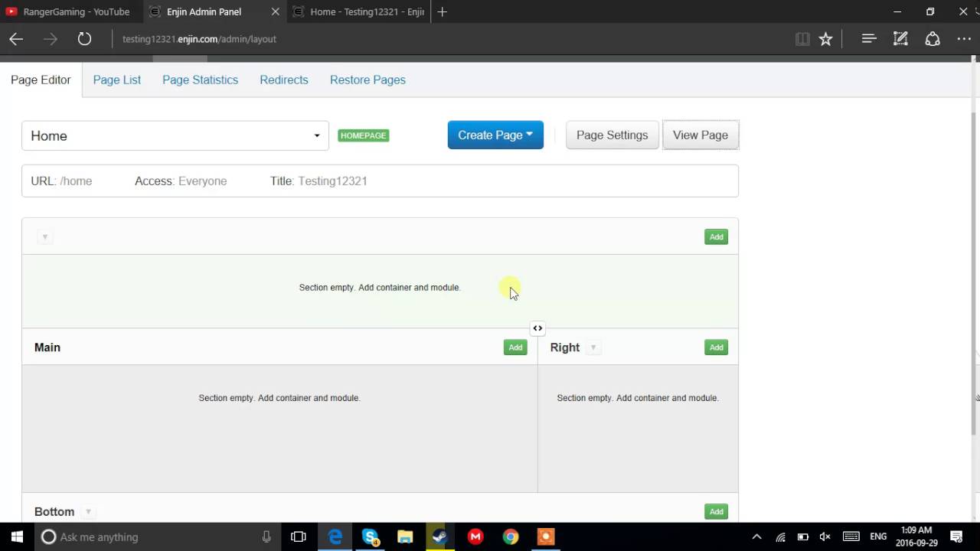Open Google Chrome from the taskbar
980x551 pixels.
pyautogui.click(x=511, y=536)
